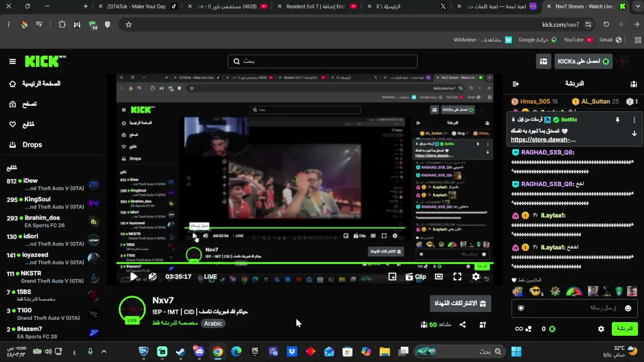Open the sidebar item marked with a house icon
This screenshot has width=644, height=362.
click(x=35, y=83)
